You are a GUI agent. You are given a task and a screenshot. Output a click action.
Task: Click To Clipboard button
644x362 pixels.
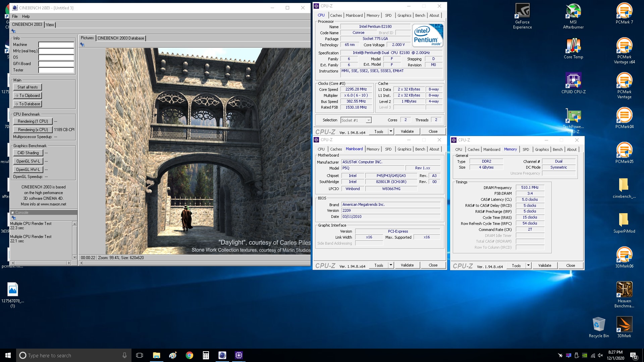(28, 96)
